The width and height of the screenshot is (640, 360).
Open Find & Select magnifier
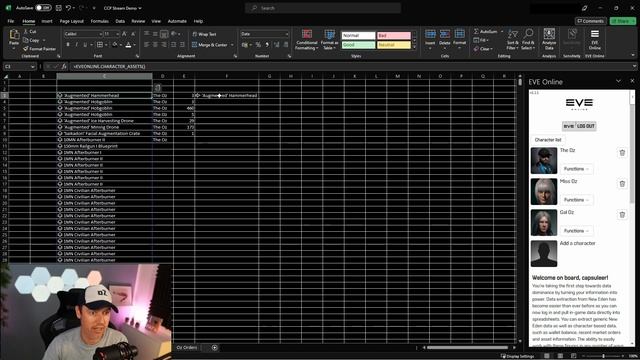528,40
